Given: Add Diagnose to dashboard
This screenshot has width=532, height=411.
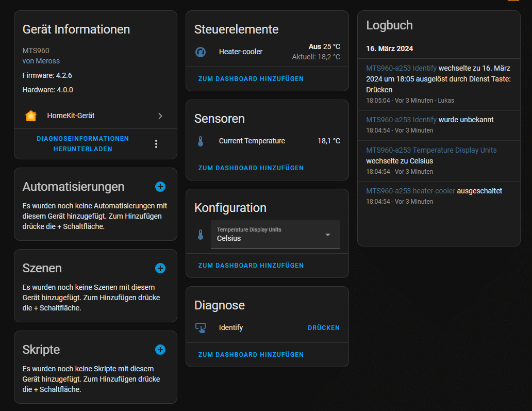Looking at the screenshot, I should 251,355.
